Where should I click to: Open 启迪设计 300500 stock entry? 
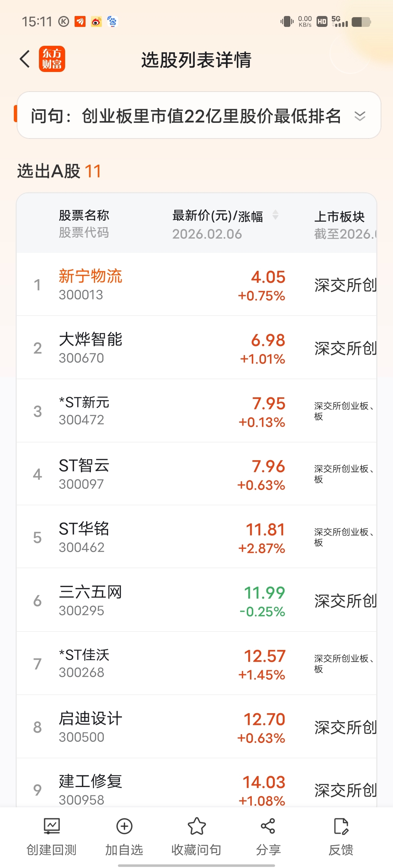click(x=196, y=727)
